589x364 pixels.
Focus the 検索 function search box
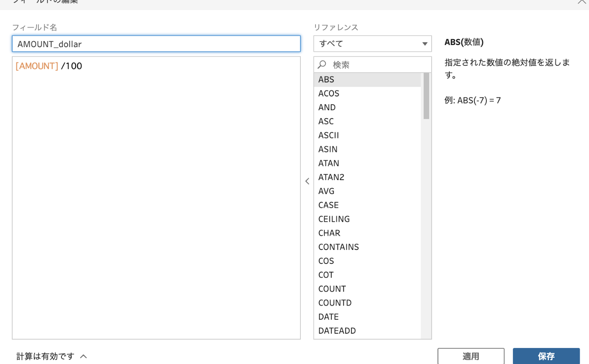coord(373,64)
